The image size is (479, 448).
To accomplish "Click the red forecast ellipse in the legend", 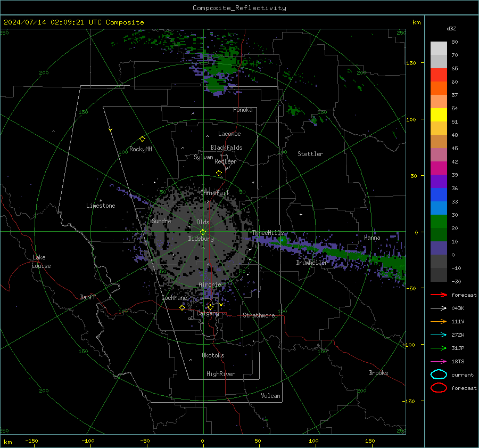I will click(439, 388).
